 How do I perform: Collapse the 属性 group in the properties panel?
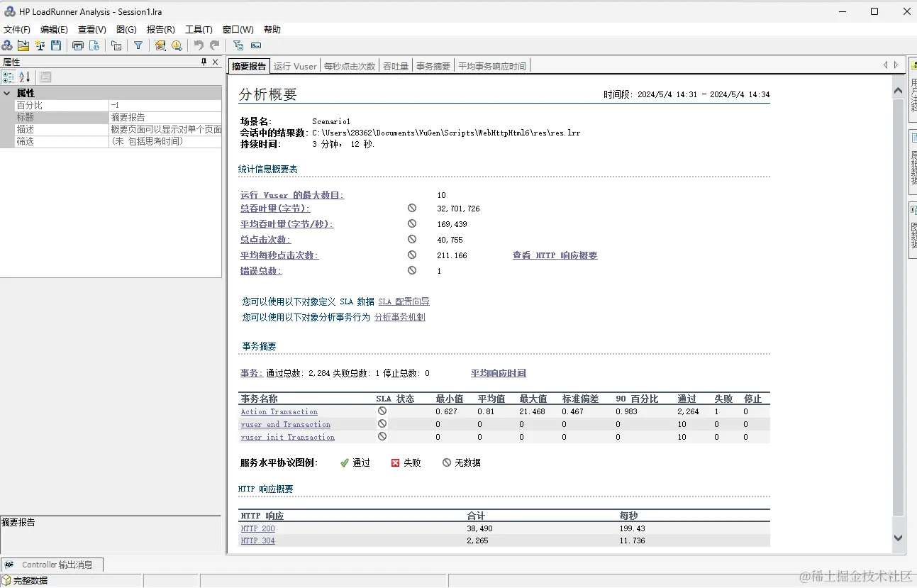[6, 92]
